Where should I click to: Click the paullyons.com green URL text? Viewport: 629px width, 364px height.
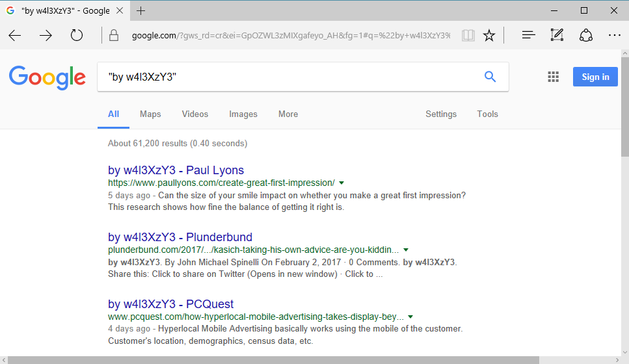221,183
